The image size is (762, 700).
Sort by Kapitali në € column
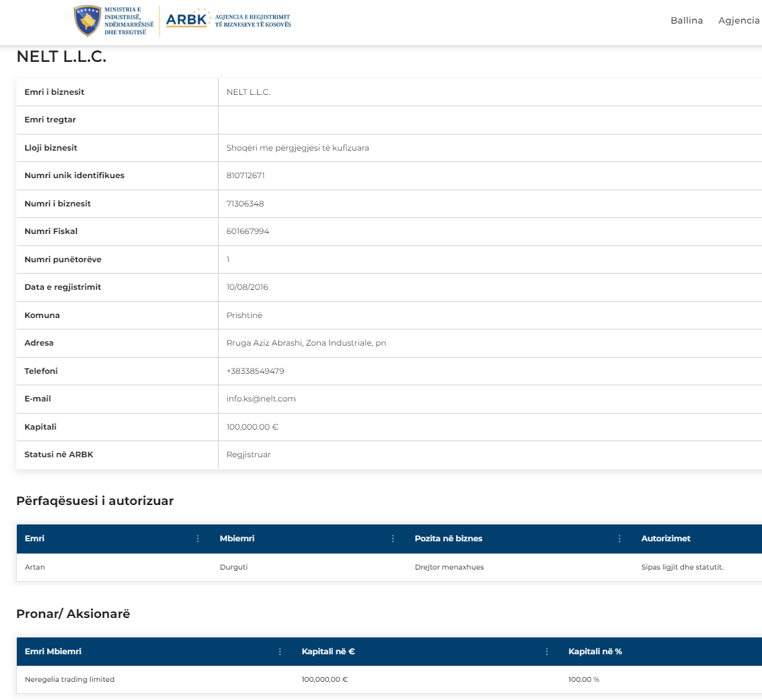tap(328, 652)
